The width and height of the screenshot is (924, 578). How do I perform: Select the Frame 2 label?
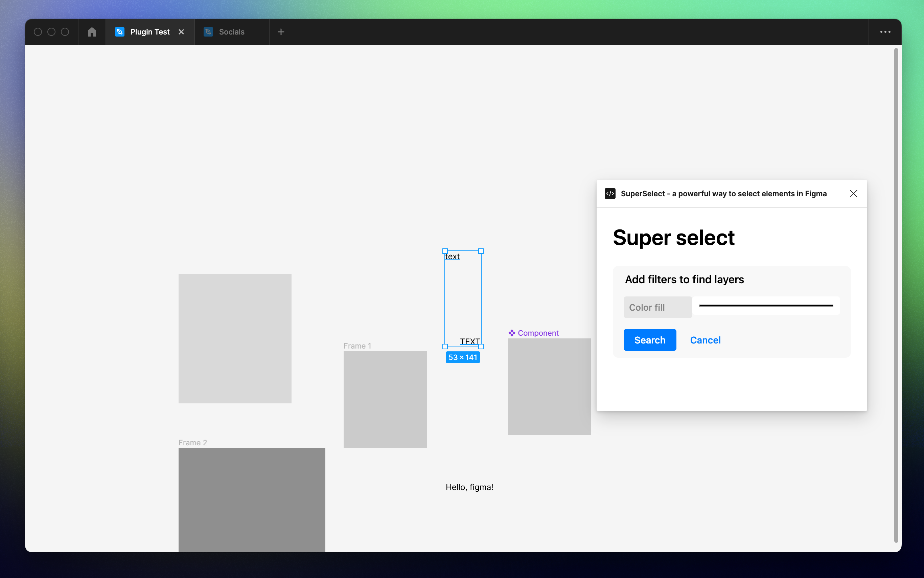pyautogui.click(x=192, y=442)
